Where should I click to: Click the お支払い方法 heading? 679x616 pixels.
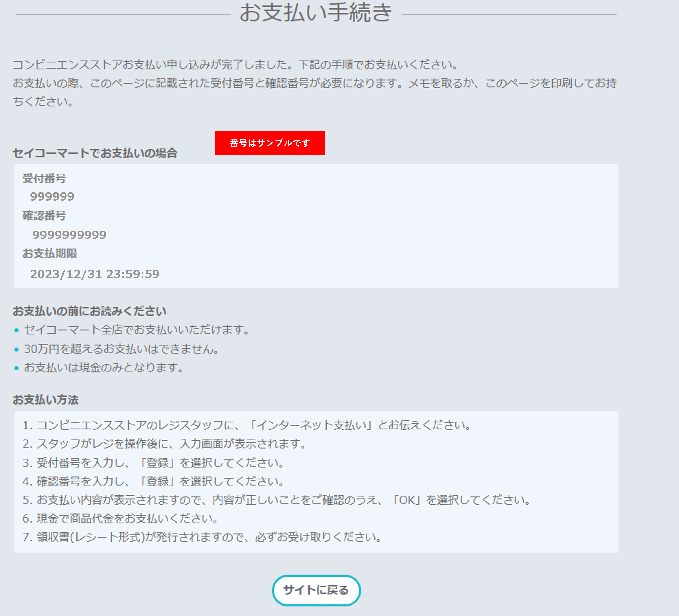coord(45,400)
